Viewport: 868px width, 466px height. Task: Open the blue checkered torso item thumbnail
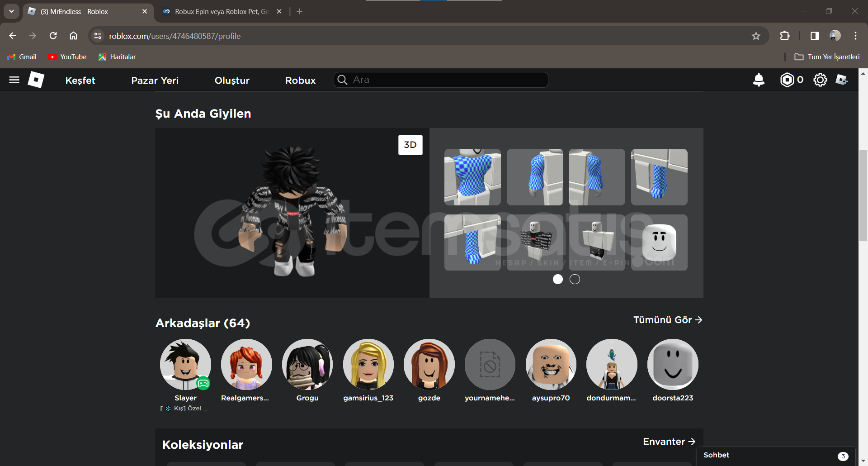(472, 177)
